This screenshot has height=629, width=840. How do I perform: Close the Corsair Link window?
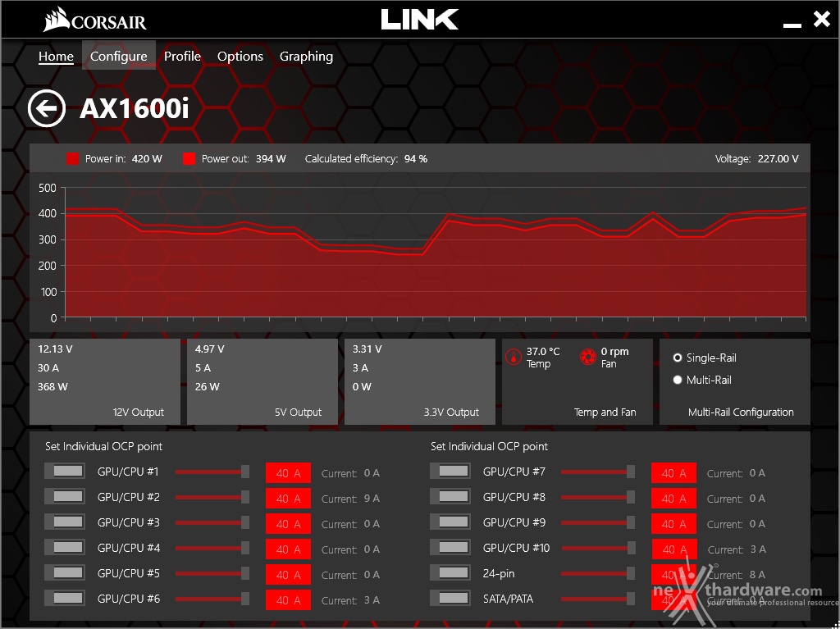click(x=821, y=20)
